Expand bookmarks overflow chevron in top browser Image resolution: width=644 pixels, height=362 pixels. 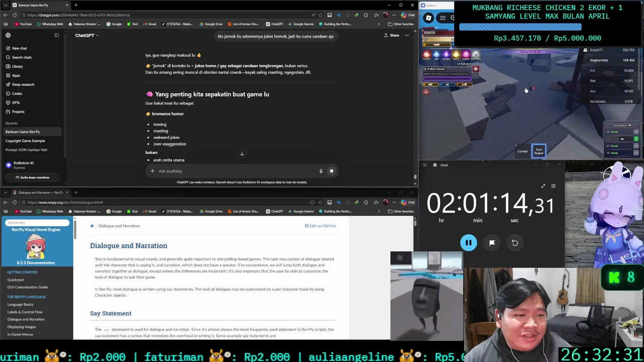(379, 24)
